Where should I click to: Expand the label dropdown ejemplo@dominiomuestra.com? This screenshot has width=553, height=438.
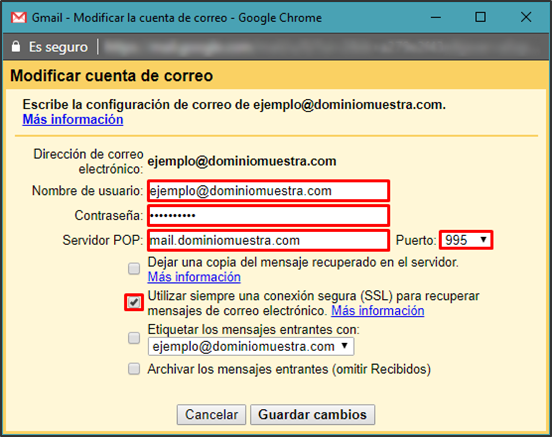(x=251, y=346)
